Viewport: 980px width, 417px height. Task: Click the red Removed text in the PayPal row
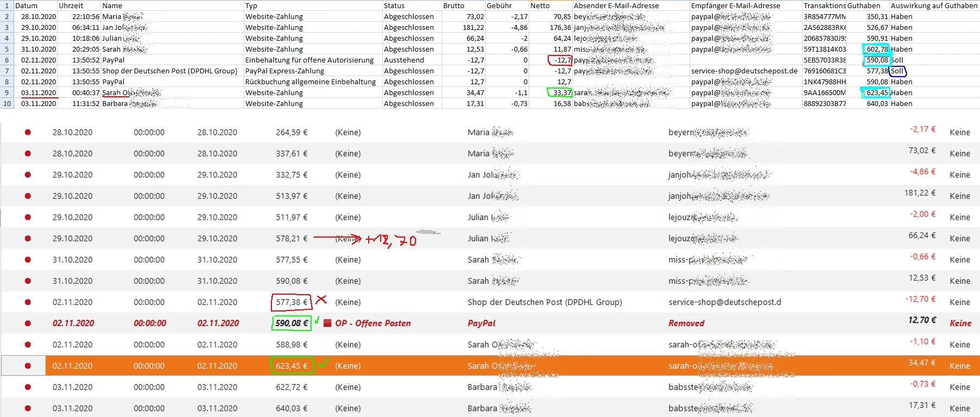(x=686, y=323)
